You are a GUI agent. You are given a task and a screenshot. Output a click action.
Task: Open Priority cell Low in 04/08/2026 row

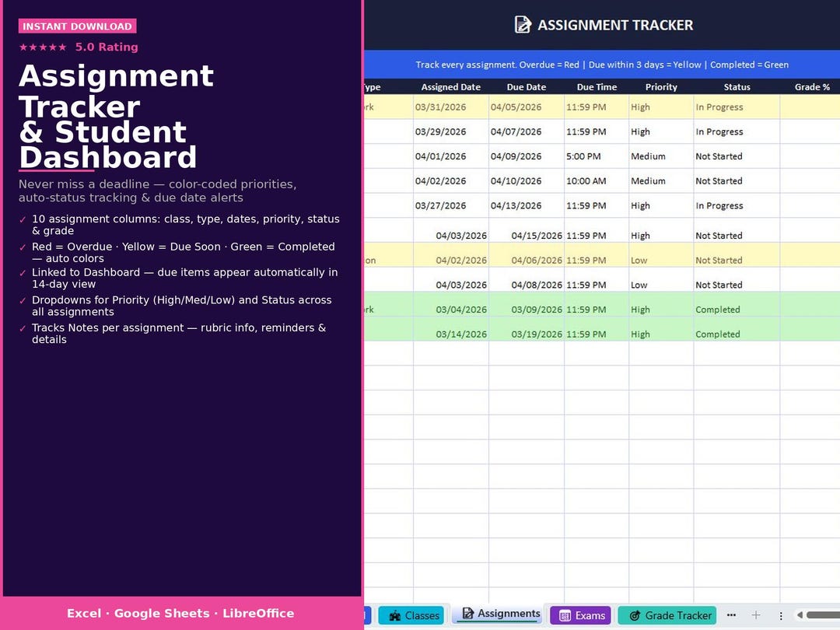(x=662, y=280)
